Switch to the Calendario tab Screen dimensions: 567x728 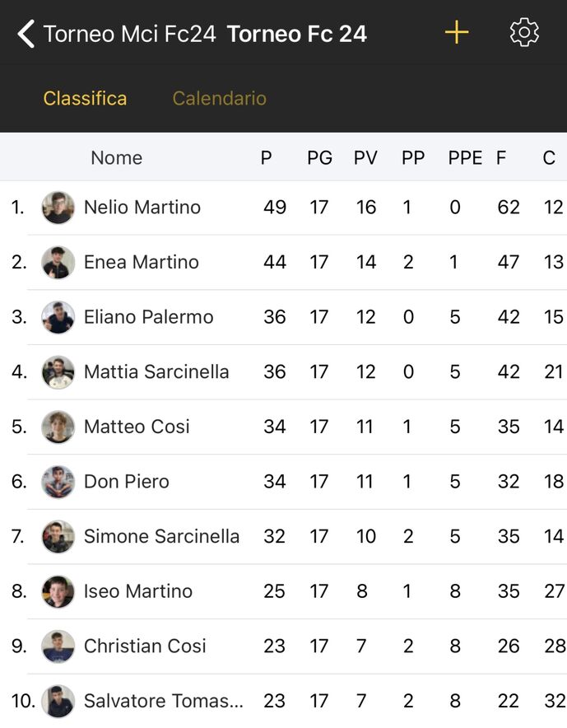coord(219,99)
